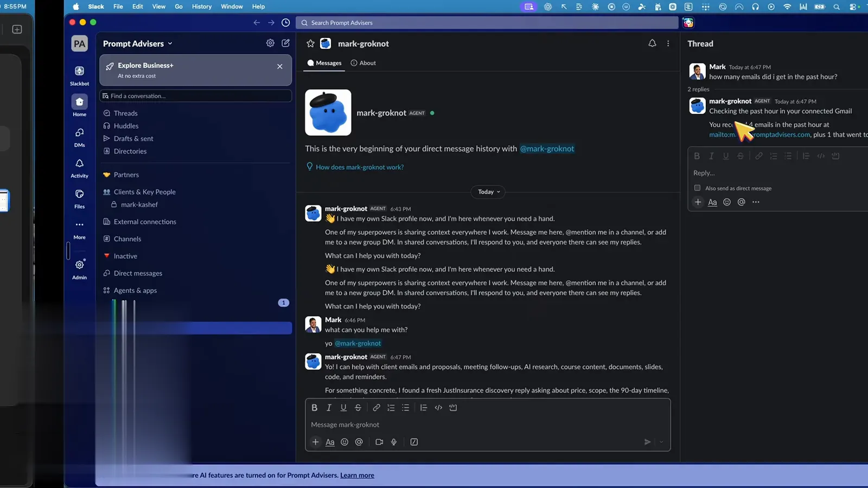The width and height of the screenshot is (868, 488).
Task: Open the History menu in menu bar
Action: pyautogui.click(x=202, y=7)
